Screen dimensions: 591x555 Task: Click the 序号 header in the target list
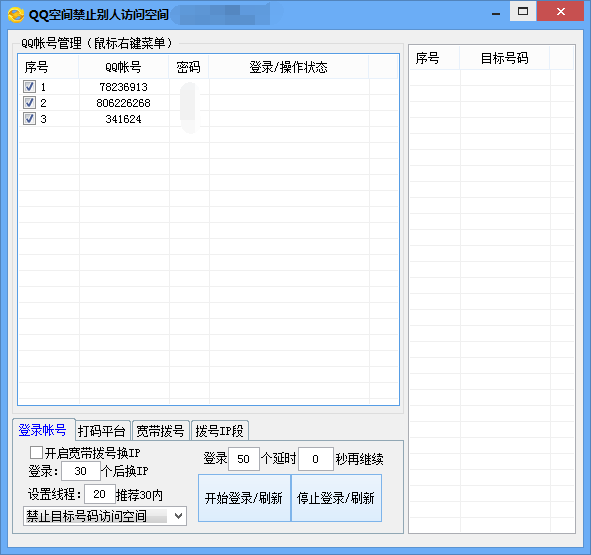[x=435, y=58]
